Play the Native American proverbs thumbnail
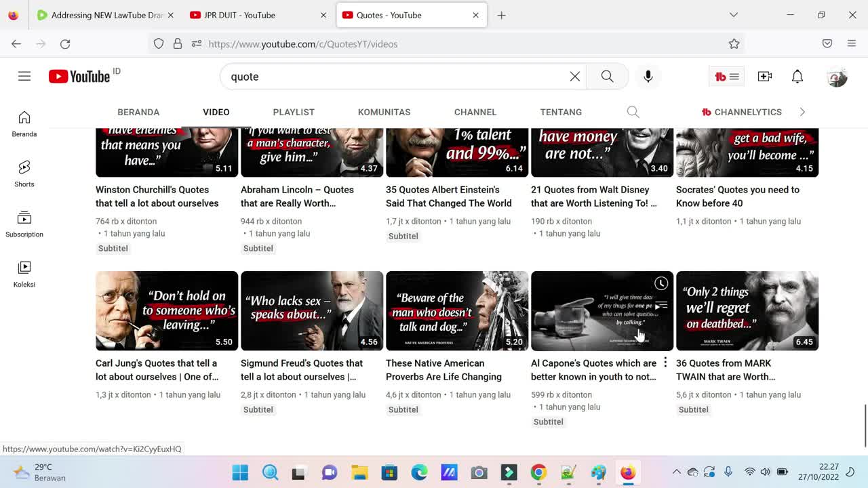This screenshot has width=868, height=488. [457, 311]
